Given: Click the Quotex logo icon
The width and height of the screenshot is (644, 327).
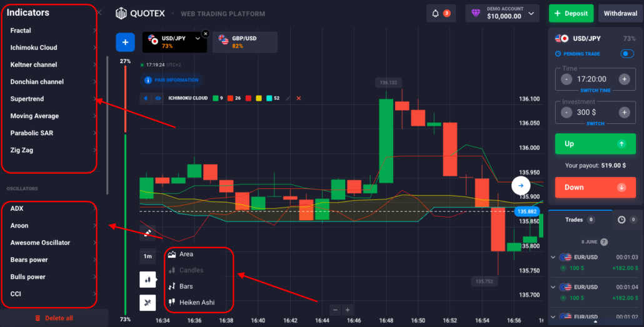Looking at the screenshot, I should pos(121,14).
